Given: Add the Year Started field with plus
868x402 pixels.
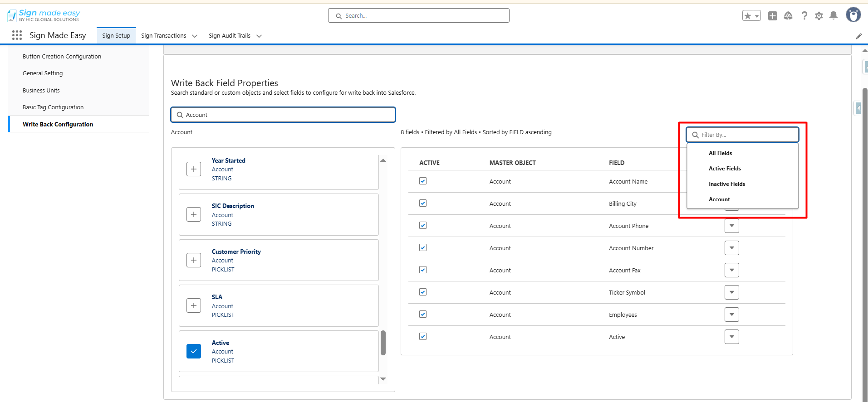Looking at the screenshot, I should click(x=194, y=169).
